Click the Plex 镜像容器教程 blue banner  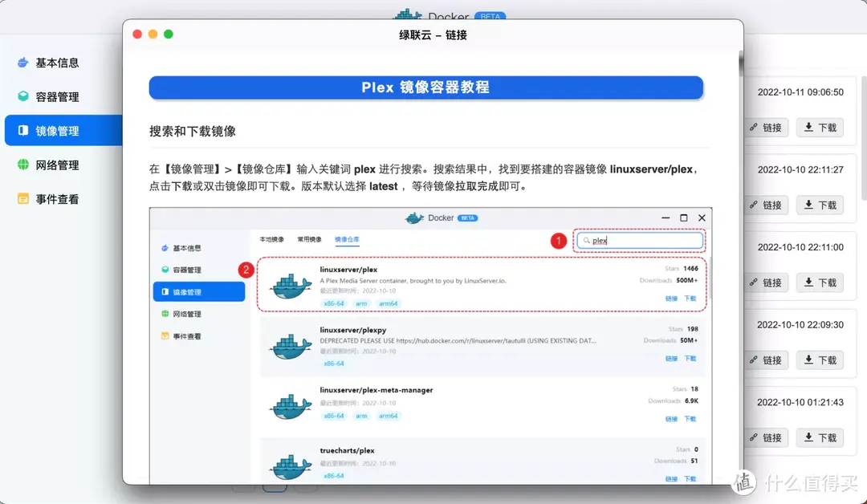(x=425, y=87)
